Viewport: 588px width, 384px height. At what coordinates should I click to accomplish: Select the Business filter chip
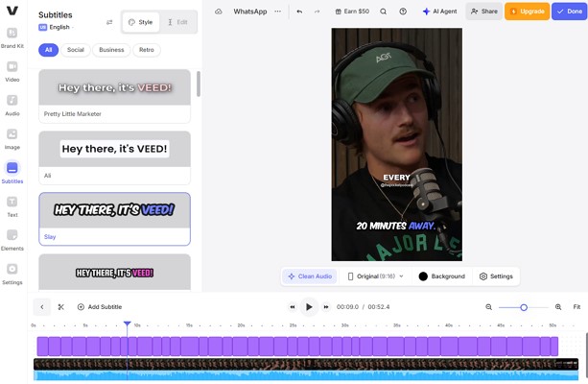pyautogui.click(x=111, y=50)
